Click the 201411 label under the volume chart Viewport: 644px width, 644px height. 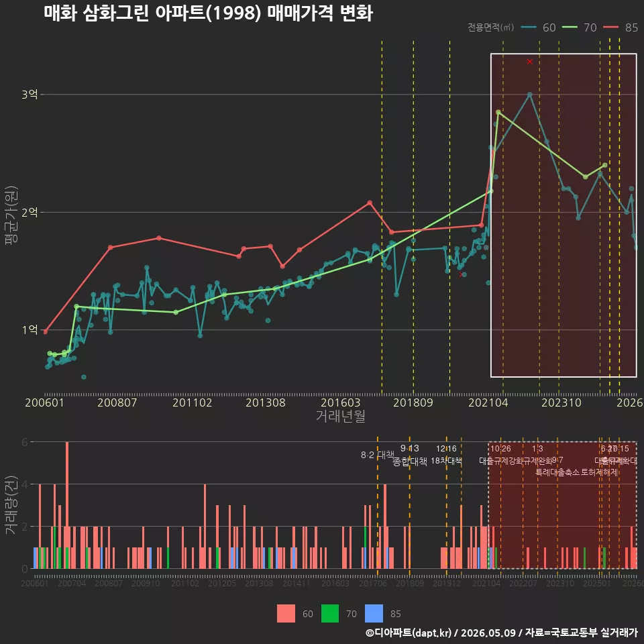[296, 583]
